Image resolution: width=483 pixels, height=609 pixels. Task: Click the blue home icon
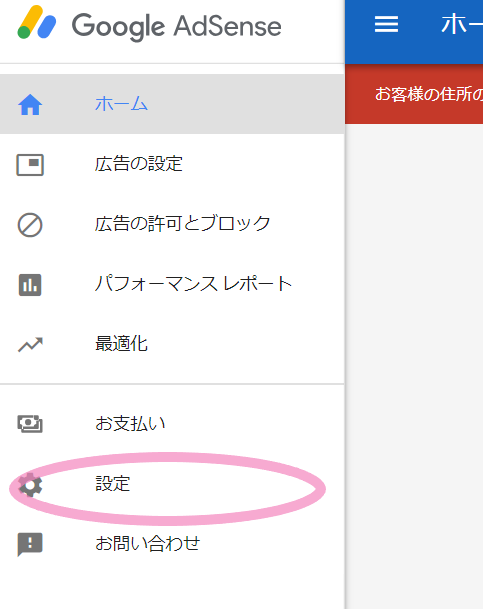(x=30, y=104)
